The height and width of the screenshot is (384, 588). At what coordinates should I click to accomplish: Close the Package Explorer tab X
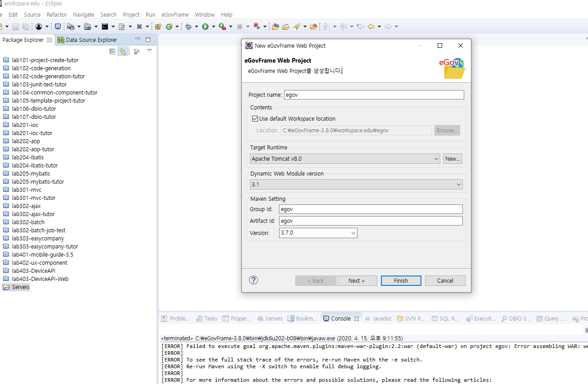(x=50, y=40)
